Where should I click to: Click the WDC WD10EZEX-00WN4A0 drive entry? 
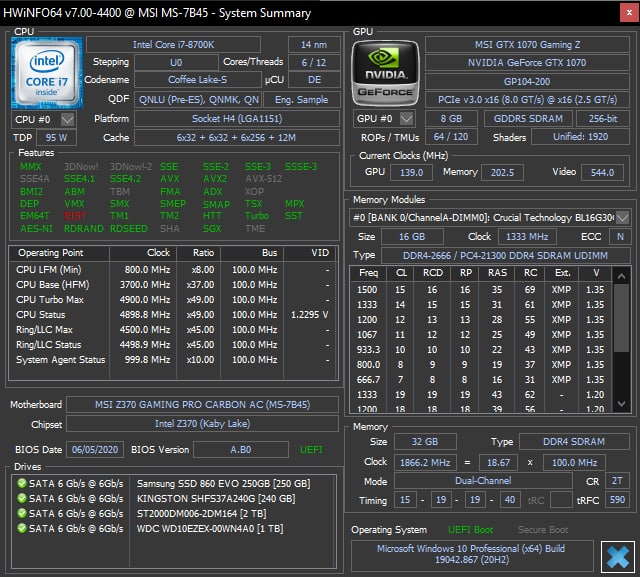click(x=210, y=529)
